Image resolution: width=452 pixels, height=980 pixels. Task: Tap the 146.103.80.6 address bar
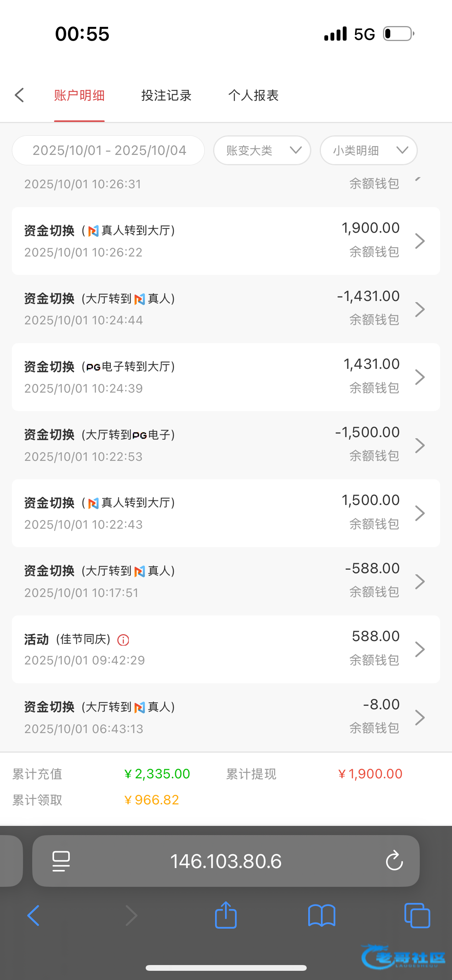point(226,861)
